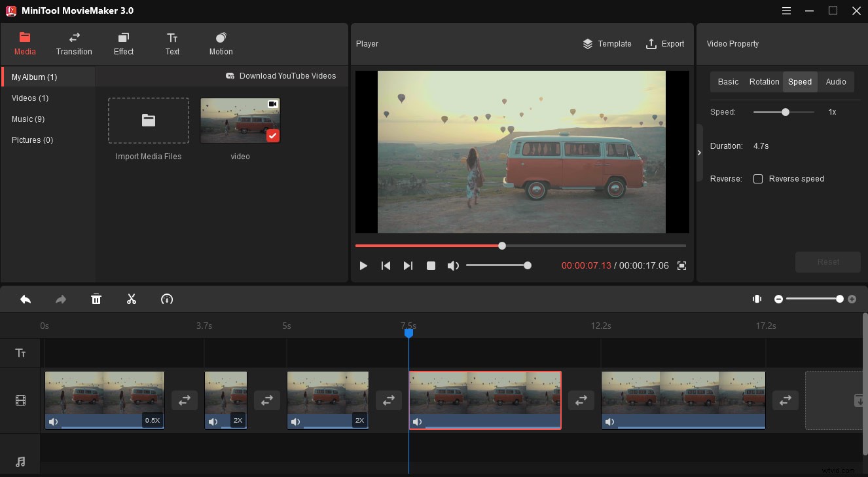Enable the Reverse speed checkbox
Image resolution: width=868 pixels, height=477 pixels.
(x=758, y=178)
